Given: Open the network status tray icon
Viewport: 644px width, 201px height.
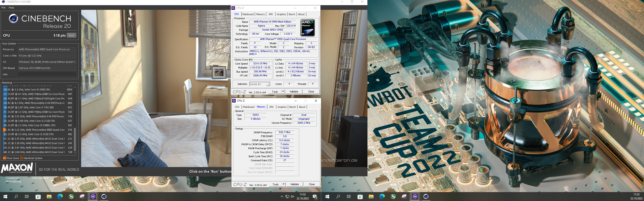Looking at the screenshot, I should pos(287,197).
